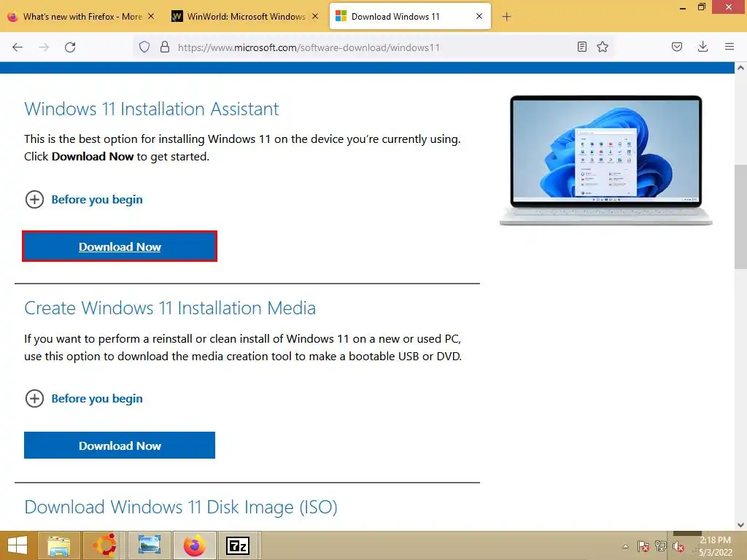747x560 pixels.
Task: Save page to Pocket
Action: click(x=677, y=47)
